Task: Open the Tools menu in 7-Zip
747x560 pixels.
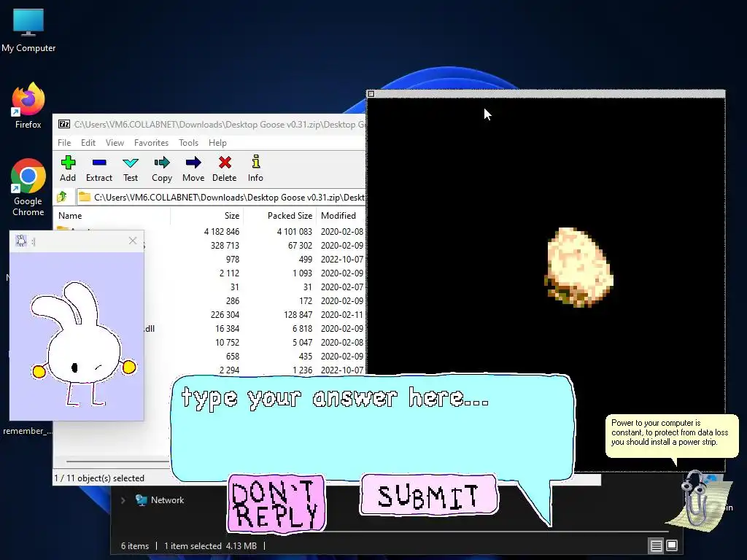Action: [189, 143]
